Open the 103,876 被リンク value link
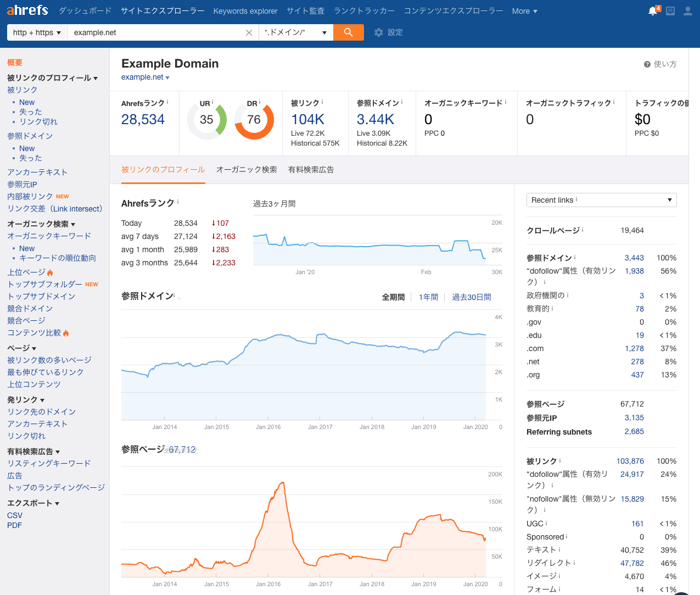 tap(630, 461)
